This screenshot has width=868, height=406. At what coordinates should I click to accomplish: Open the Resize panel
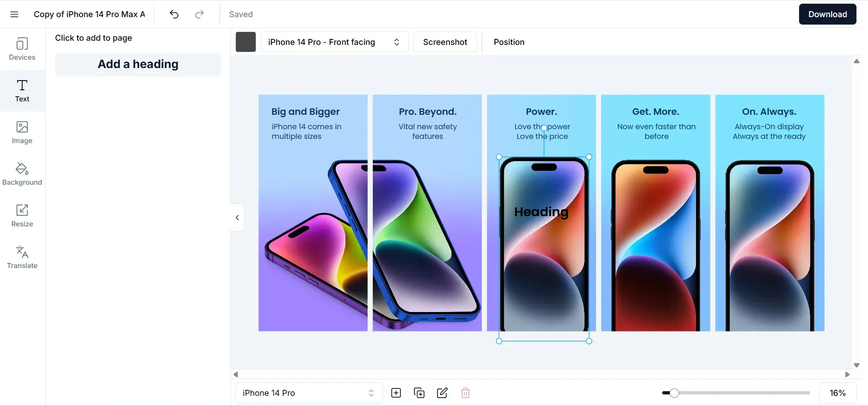[22, 216]
